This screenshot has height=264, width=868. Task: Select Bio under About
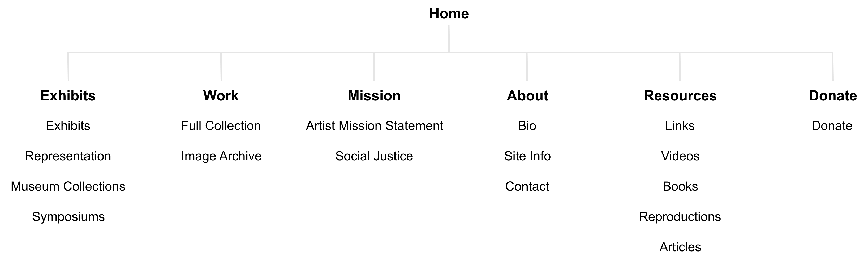527,126
